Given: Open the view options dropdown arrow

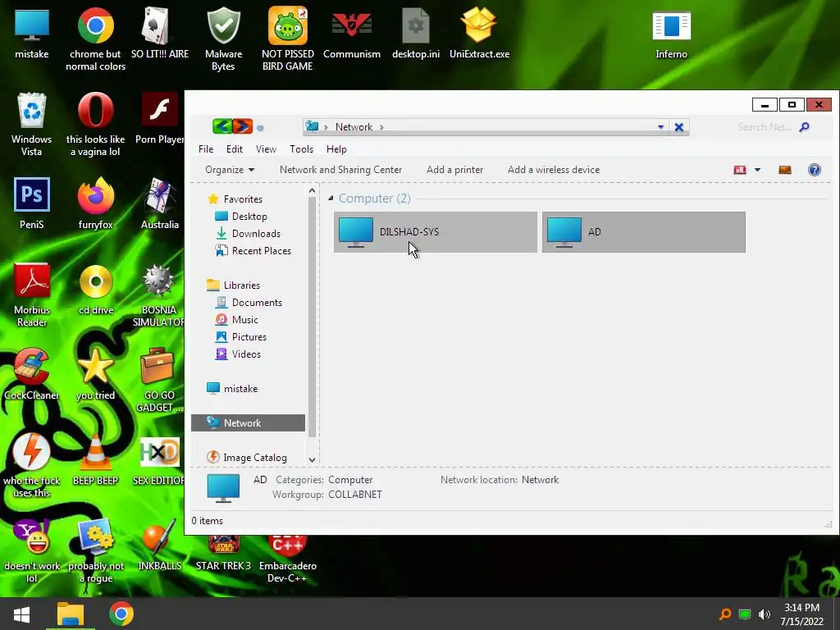Looking at the screenshot, I should point(757,170).
